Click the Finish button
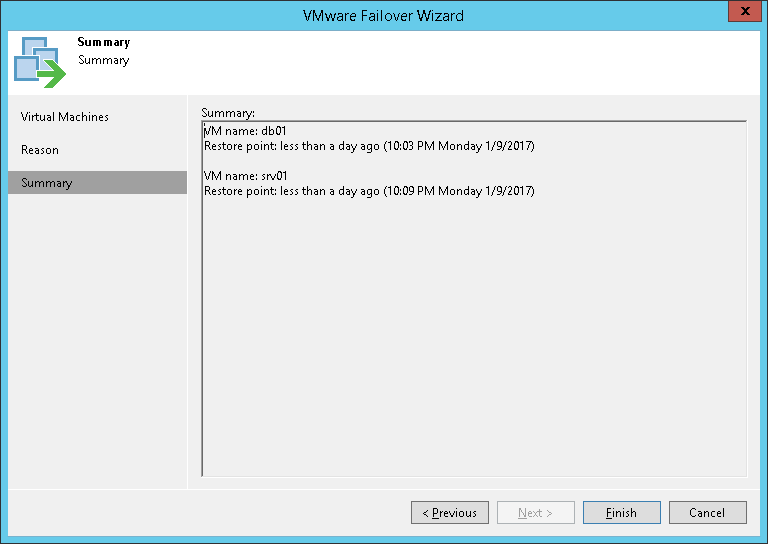The image size is (768, 544). [x=622, y=513]
